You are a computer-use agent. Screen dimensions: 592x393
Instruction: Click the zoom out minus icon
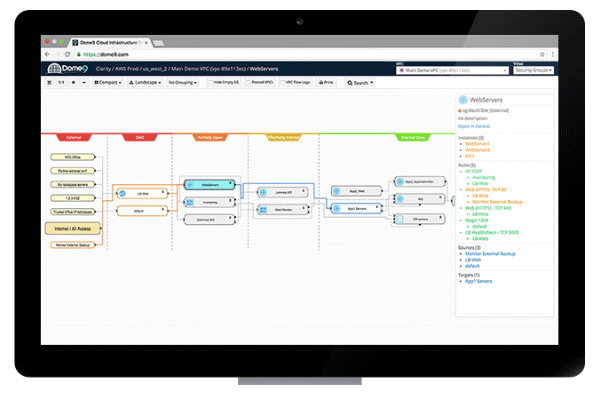click(84, 82)
